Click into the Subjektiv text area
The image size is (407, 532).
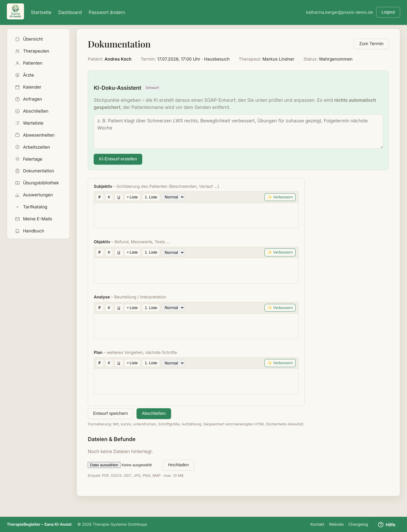[196, 215]
